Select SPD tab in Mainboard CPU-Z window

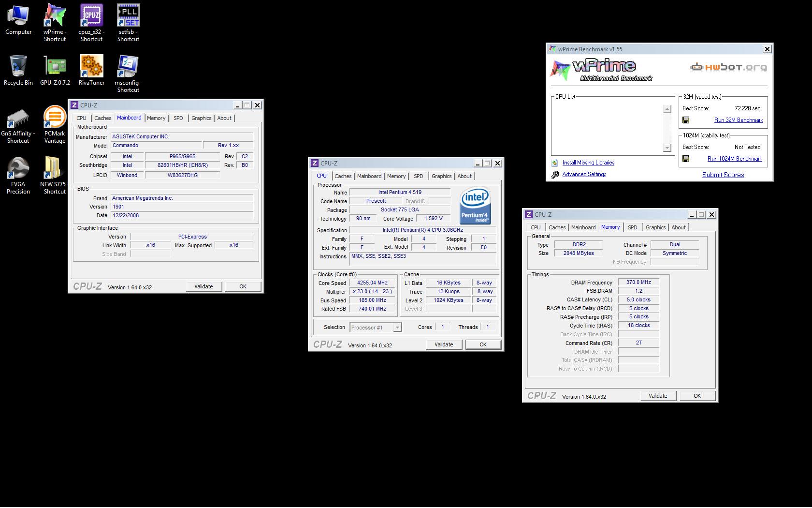point(178,118)
